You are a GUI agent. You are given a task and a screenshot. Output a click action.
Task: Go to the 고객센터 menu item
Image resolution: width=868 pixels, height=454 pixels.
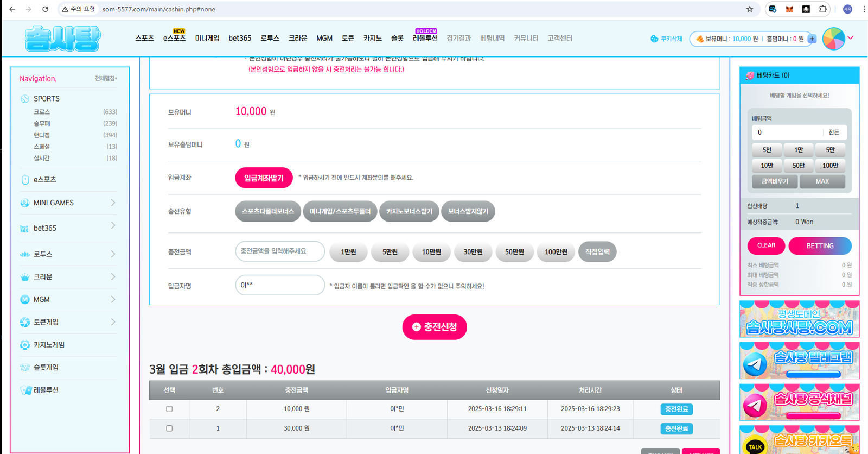tap(559, 39)
